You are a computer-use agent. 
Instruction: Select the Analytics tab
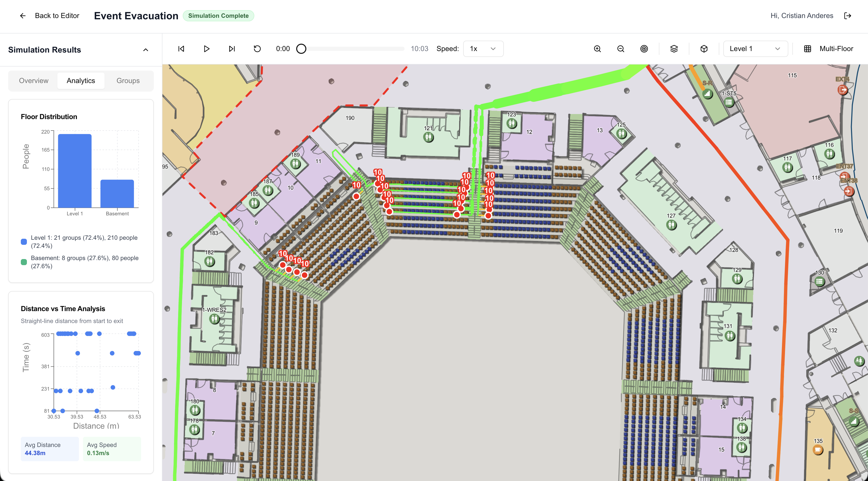coord(81,81)
